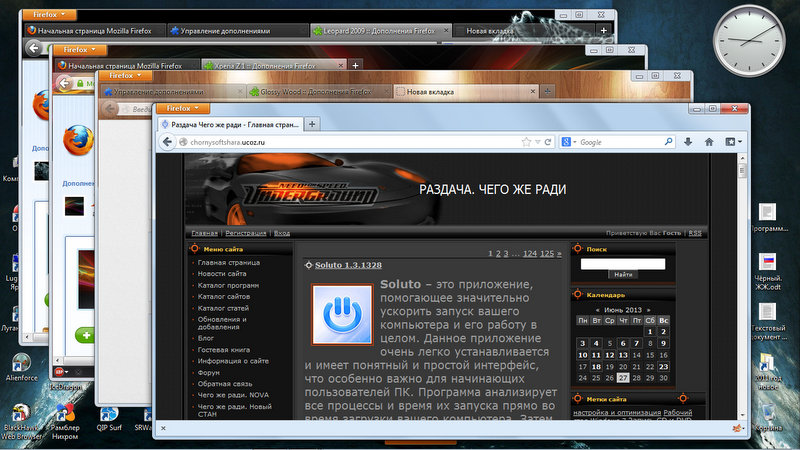Click the Google search input field

620,142
